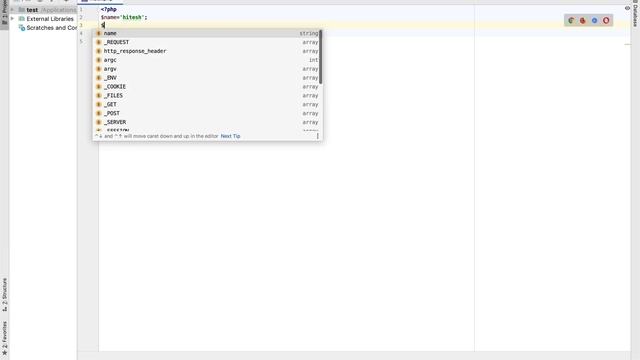Click the 'int' type label for argc
This screenshot has height=360, width=640.
(x=313, y=60)
